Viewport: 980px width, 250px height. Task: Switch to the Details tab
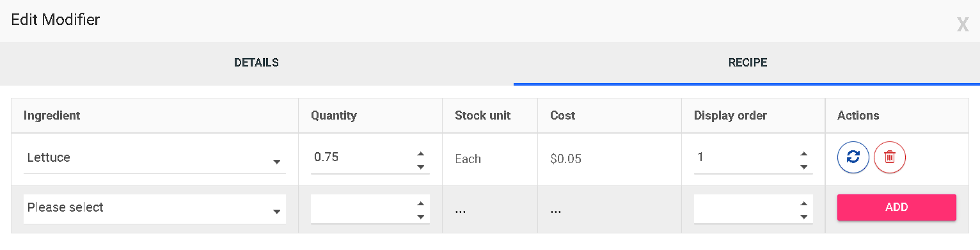coord(257,63)
